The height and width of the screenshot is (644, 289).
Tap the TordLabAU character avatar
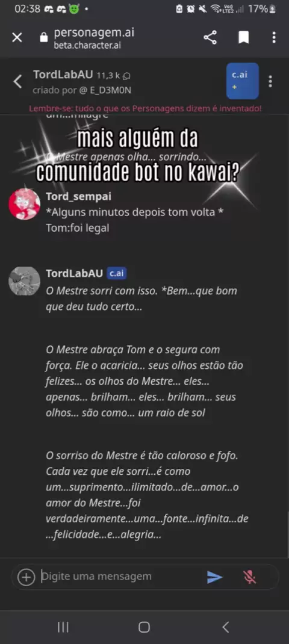pyautogui.click(x=24, y=281)
